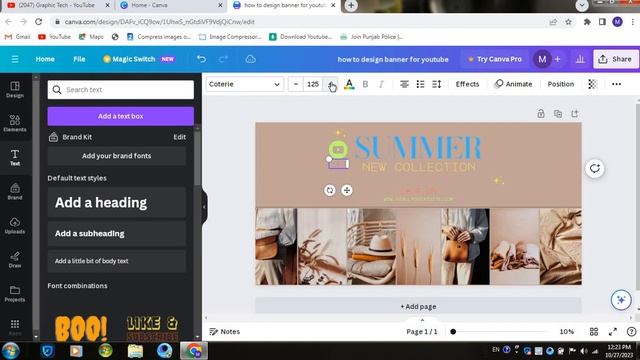Open the Draw tool panel

coord(15,259)
